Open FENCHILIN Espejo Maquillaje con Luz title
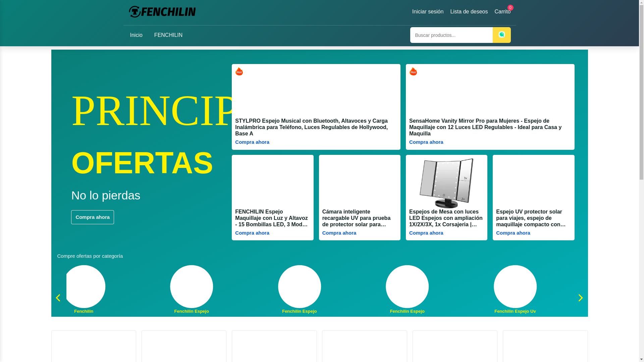644x362 pixels. tap(272, 218)
